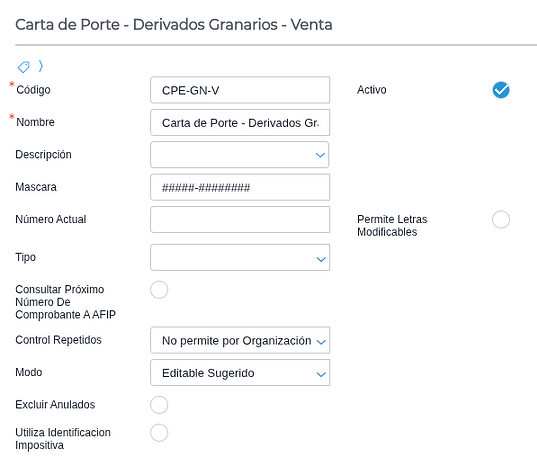Click the chevron arrow beside tag icon

[41, 66]
